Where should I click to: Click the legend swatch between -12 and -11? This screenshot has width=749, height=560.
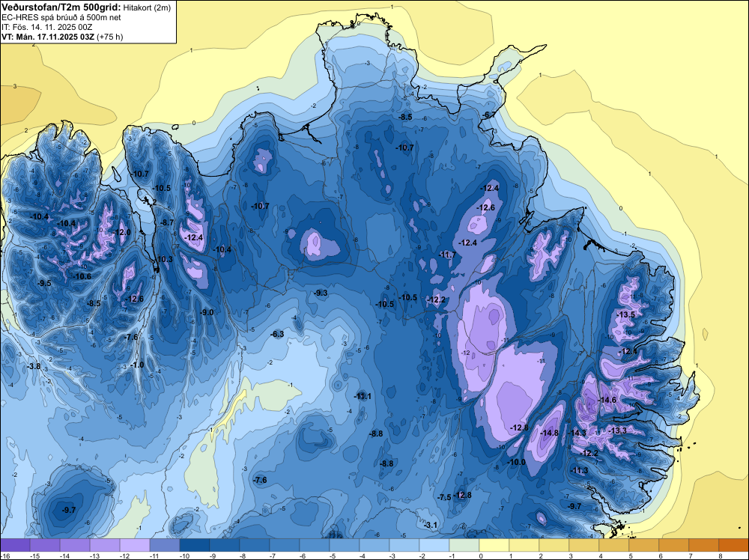click(x=135, y=545)
